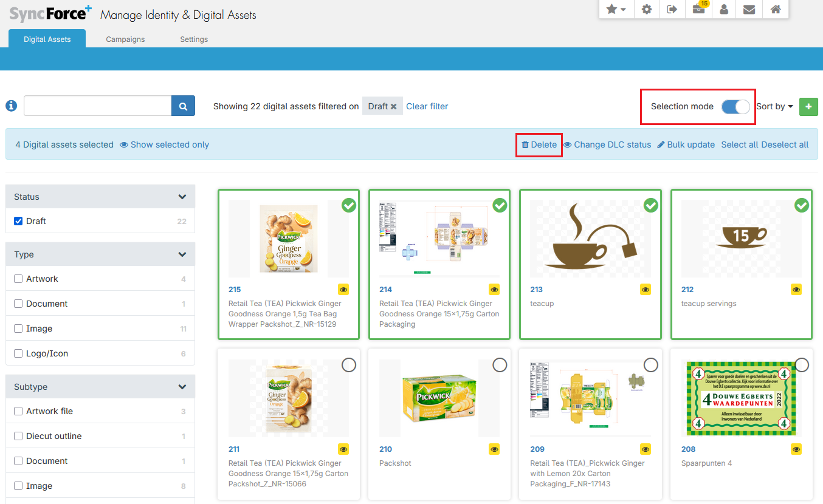Open asset number 214 link
The width and height of the screenshot is (823, 504).
[385, 290]
